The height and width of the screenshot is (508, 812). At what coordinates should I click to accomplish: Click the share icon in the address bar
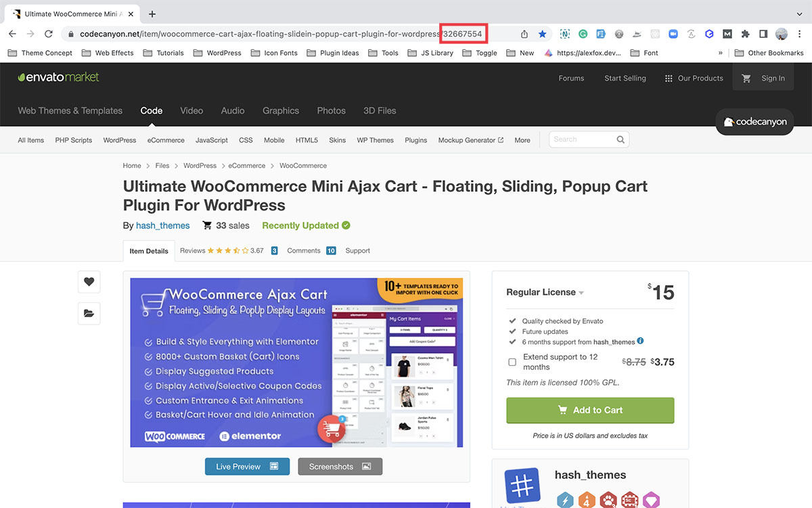tap(524, 34)
